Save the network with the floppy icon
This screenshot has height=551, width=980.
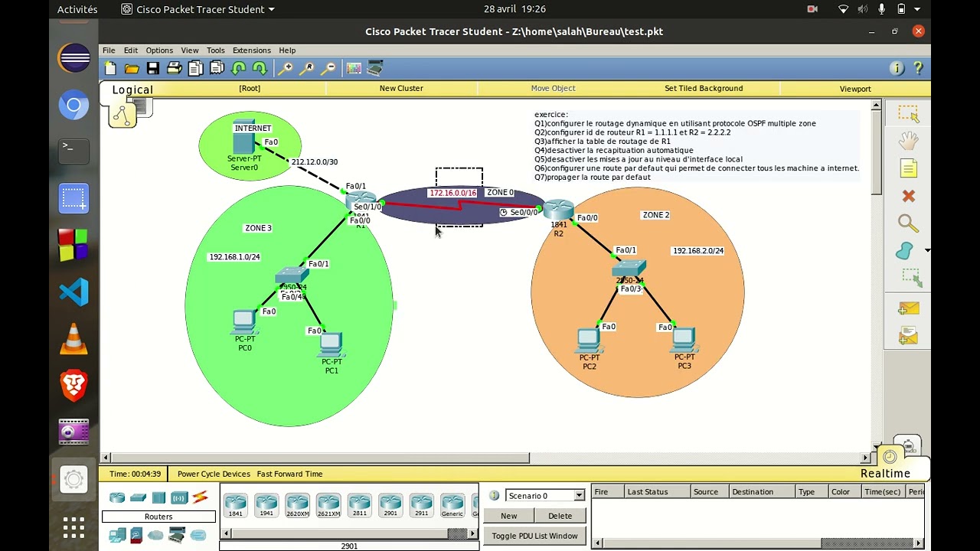click(x=153, y=68)
